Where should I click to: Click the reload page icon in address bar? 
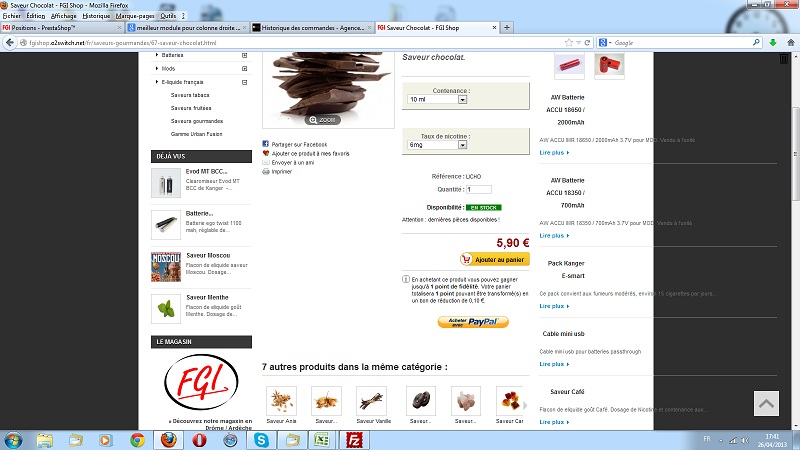587,43
